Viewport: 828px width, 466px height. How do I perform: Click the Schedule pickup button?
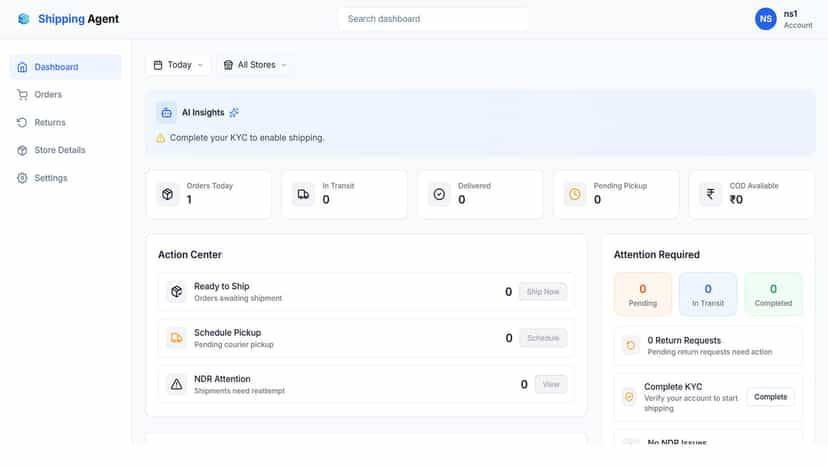543,338
